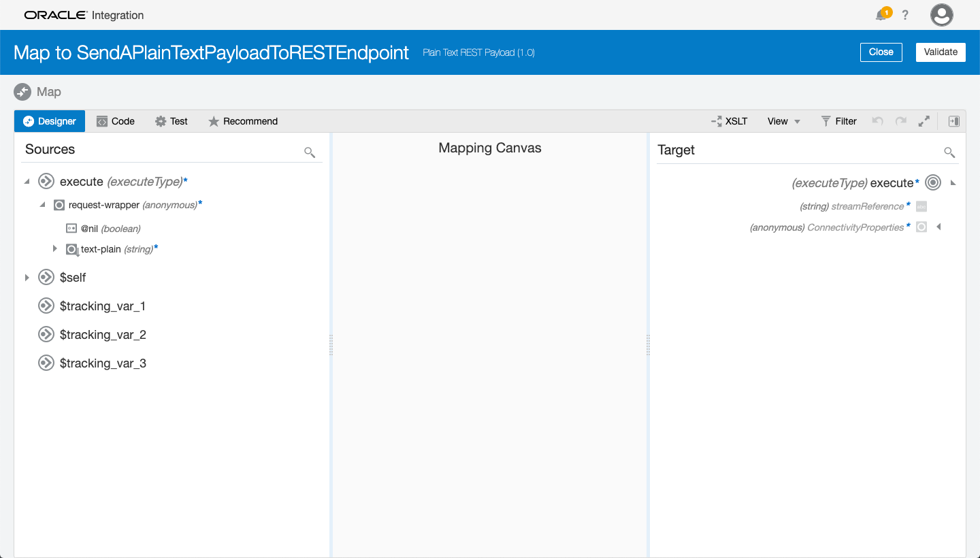980x558 pixels.
Task: Maximize the mapper view
Action: [x=924, y=121]
